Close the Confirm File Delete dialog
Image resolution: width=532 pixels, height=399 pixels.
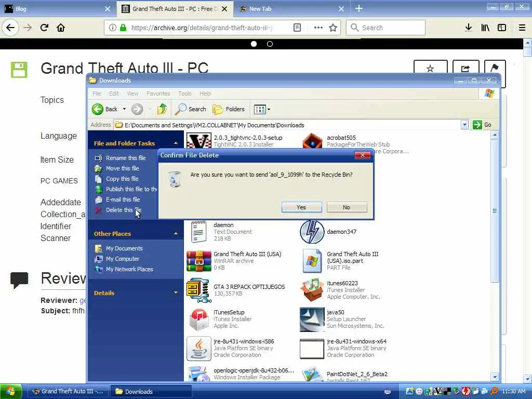[x=362, y=155]
